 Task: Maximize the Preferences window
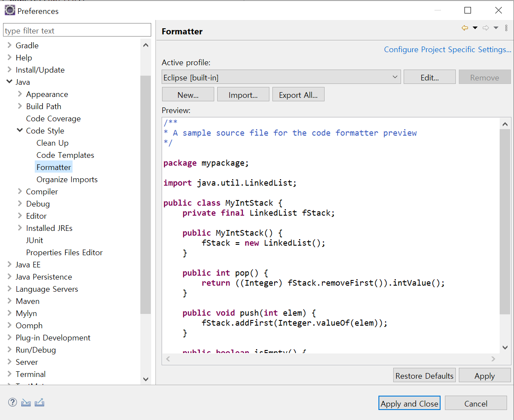coord(468,10)
